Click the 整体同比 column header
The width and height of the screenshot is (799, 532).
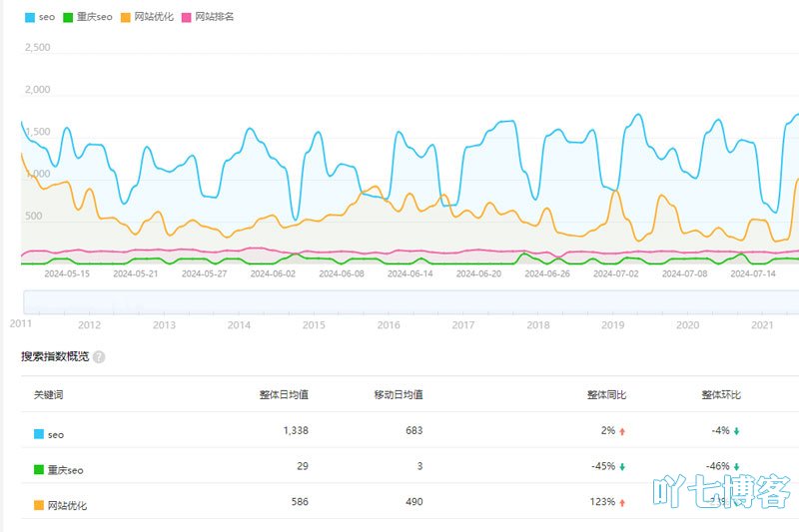(606, 394)
